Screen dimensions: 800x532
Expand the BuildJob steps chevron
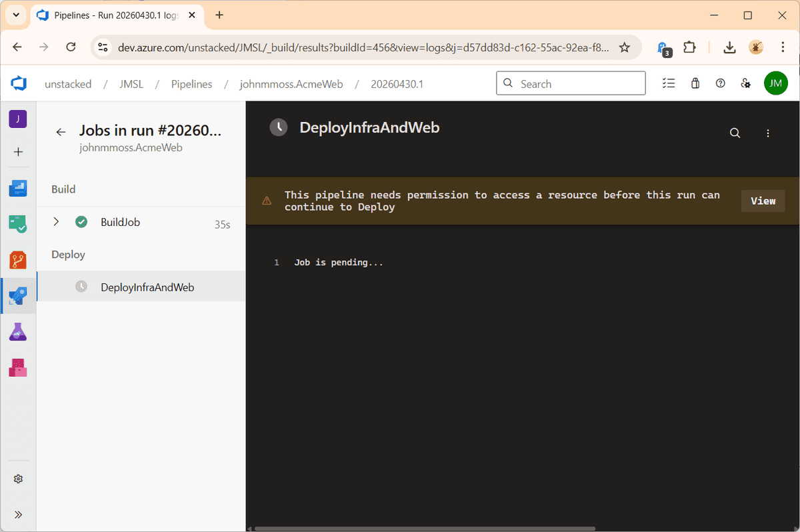click(x=56, y=222)
